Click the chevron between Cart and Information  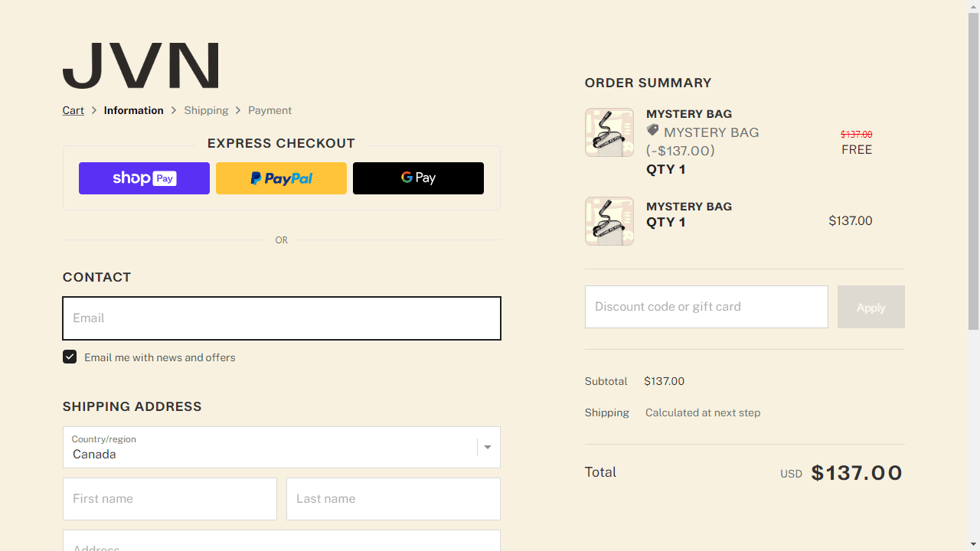[x=94, y=110]
